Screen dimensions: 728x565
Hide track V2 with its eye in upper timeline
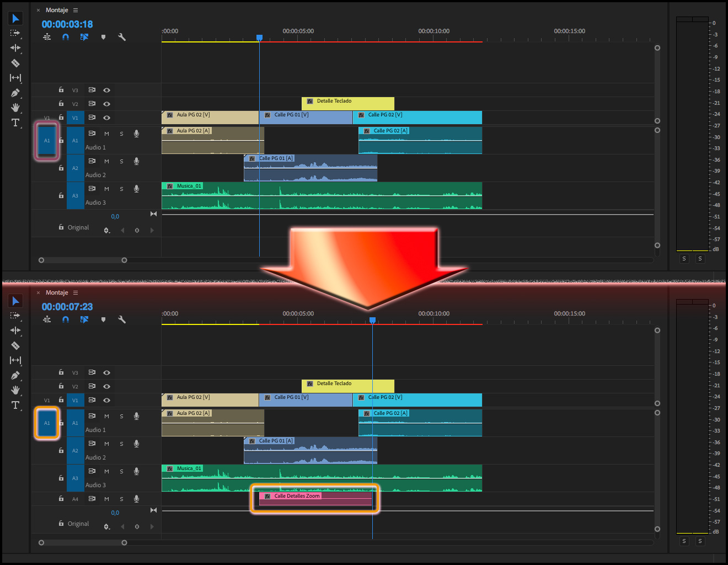(106, 104)
